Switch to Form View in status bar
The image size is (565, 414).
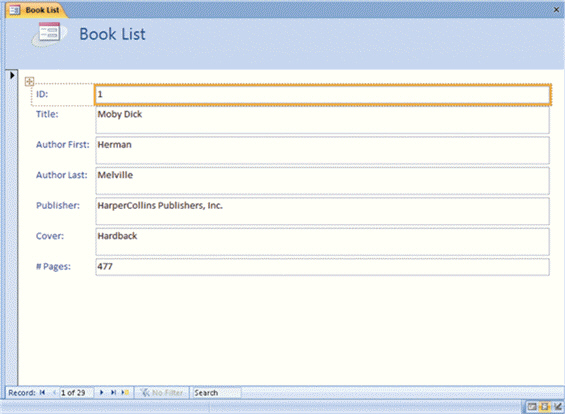point(532,407)
